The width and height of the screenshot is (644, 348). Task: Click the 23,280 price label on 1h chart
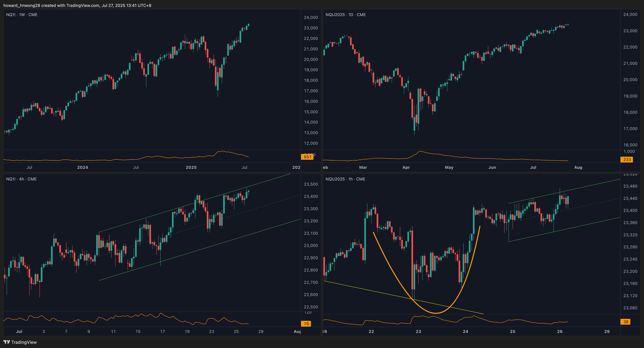coord(630,247)
